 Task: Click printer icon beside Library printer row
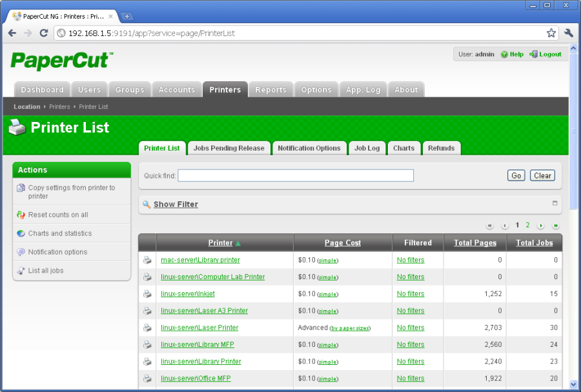[147, 260]
